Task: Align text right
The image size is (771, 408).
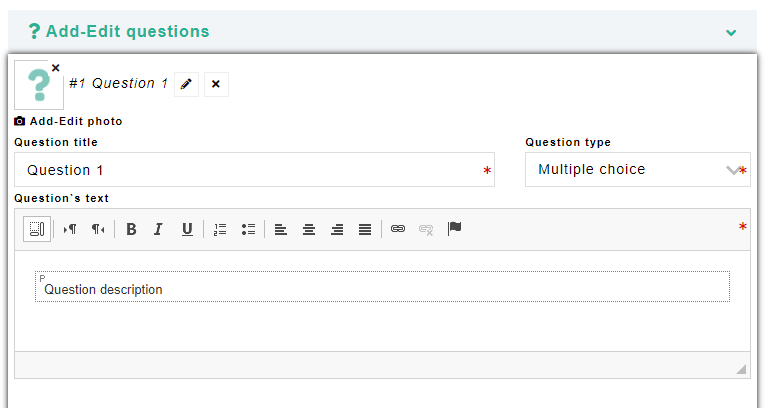Action: 337,229
